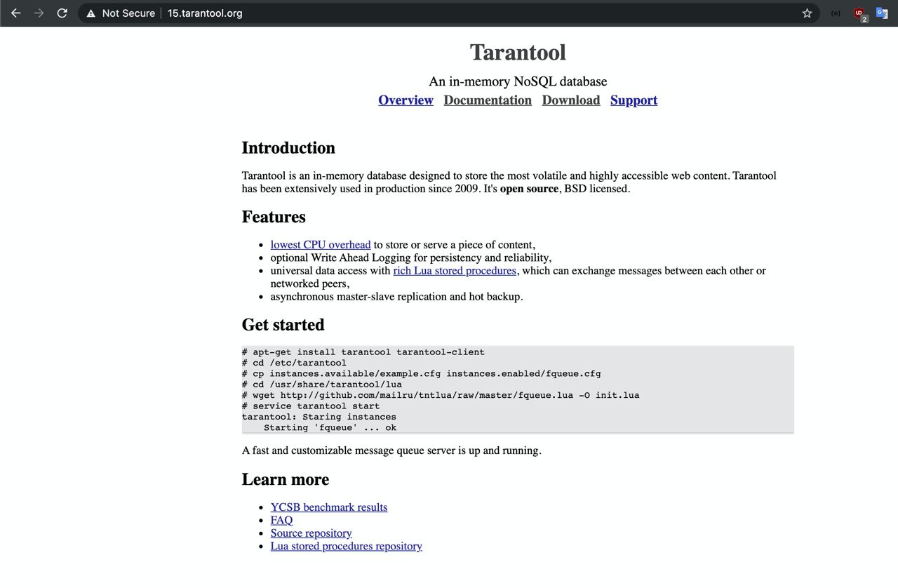Open Lua stored procedures repository link
This screenshot has width=898, height=588.
(x=347, y=546)
